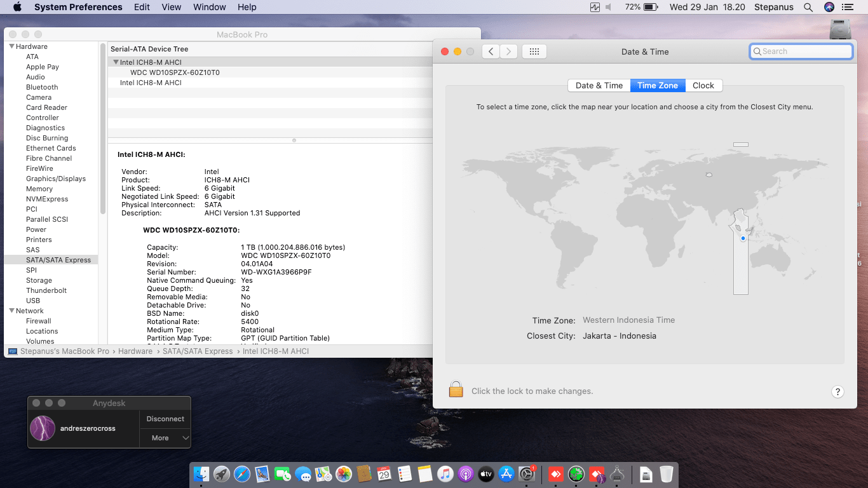Click the System Information sidebar scrollbar
868x488 pixels.
tap(102, 128)
